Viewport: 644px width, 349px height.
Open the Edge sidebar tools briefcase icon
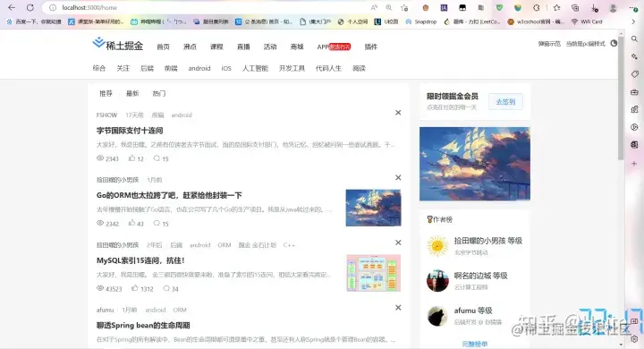pos(634,91)
